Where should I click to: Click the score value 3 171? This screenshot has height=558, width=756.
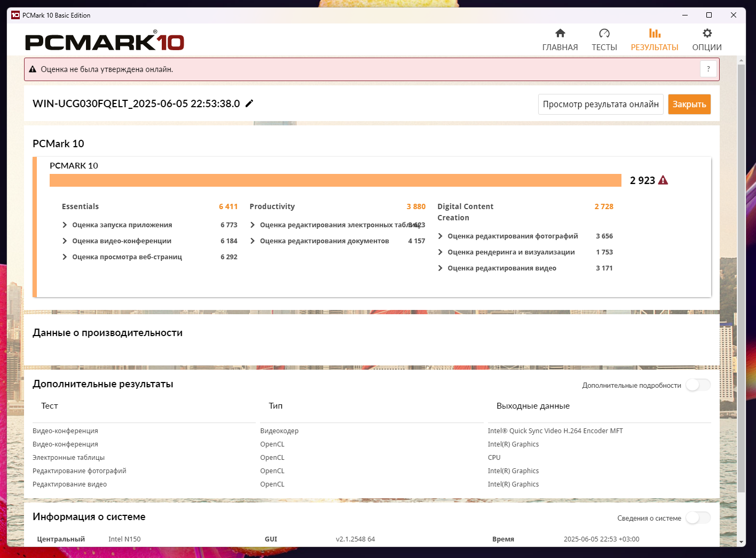coord(604,268)
